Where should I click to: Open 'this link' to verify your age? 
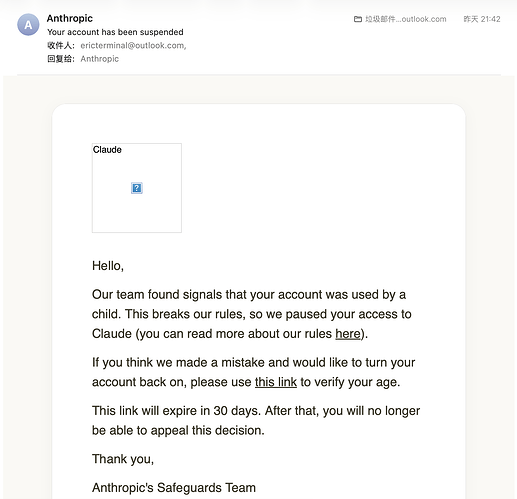point(276,382)
